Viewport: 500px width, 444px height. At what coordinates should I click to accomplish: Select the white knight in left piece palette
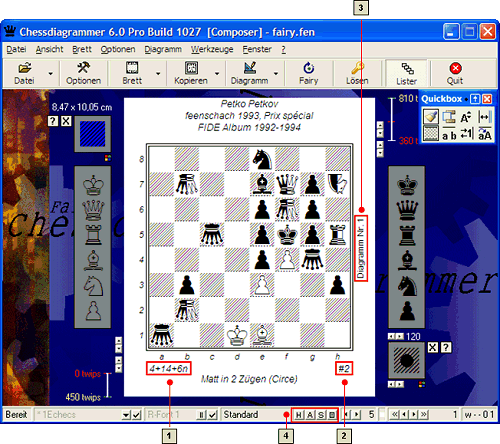click(x=93, y=286)
